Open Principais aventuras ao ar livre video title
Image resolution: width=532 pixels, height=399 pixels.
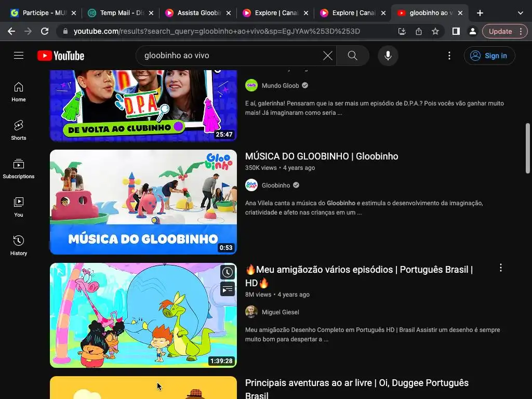click(x=357, y=389)
